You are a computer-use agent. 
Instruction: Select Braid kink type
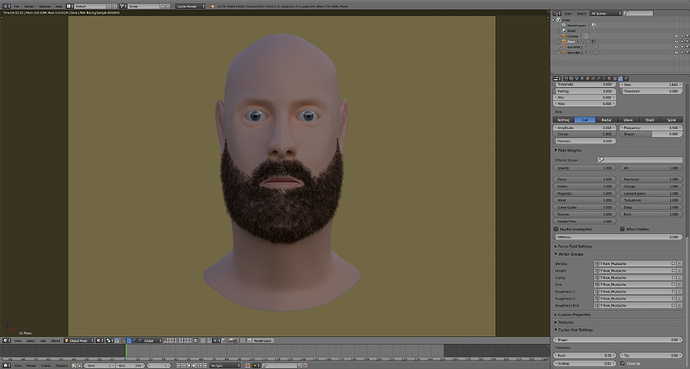pos(650,120)
